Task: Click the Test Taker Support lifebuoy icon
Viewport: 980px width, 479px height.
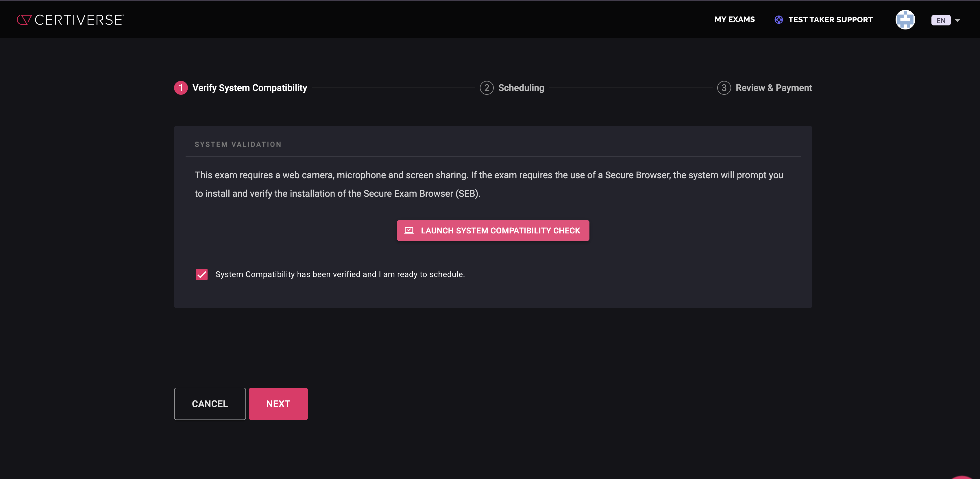Action: (x=779, y=20)
